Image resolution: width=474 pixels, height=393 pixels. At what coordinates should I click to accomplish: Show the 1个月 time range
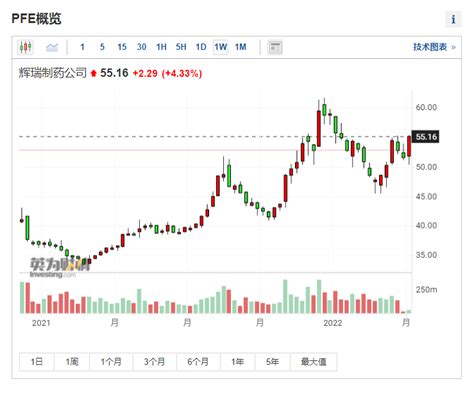coord(111,362)
